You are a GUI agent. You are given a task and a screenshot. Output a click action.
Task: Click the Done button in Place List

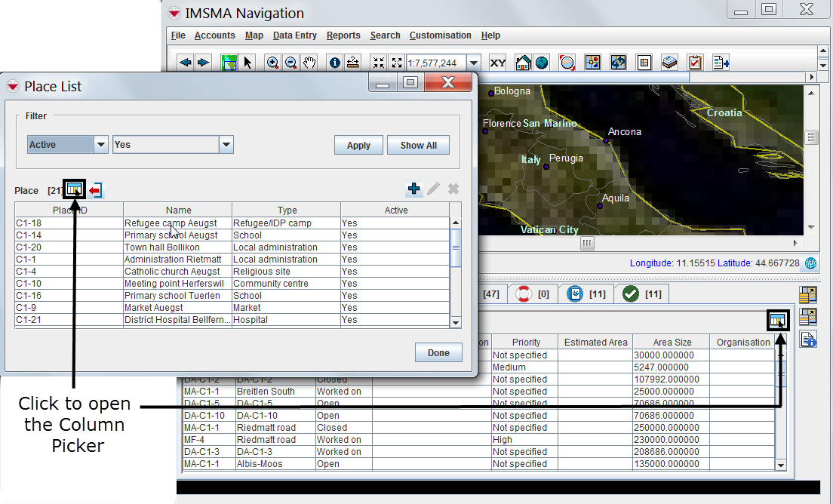(438, 352)
